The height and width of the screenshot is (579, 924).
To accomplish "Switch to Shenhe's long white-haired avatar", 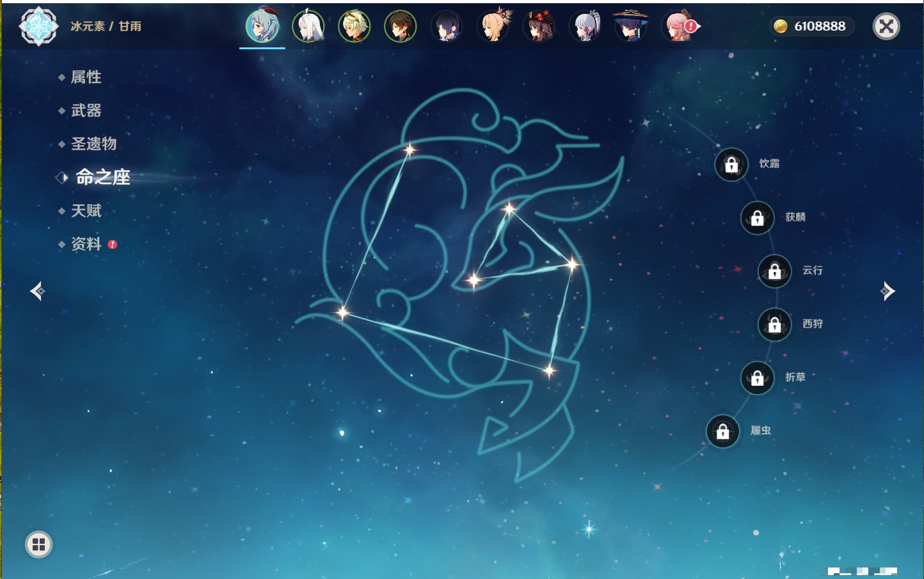I will click(308, 26).
